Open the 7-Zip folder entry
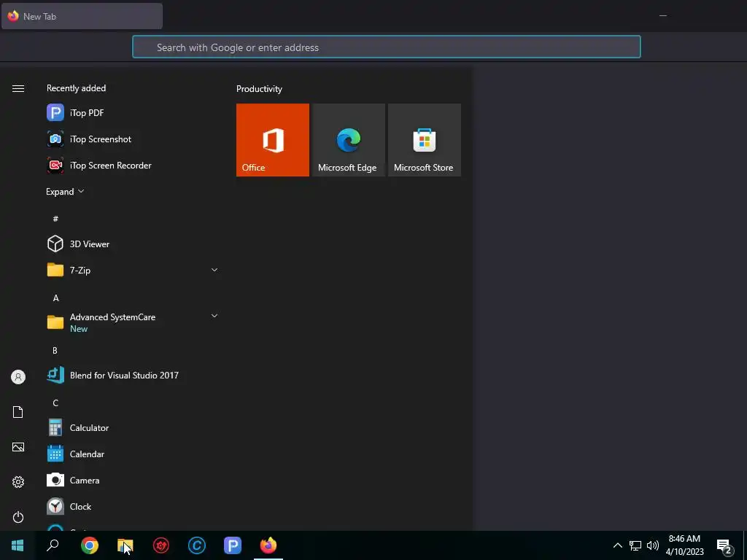This screenshot has width=747, height=560. click(132, 270)
